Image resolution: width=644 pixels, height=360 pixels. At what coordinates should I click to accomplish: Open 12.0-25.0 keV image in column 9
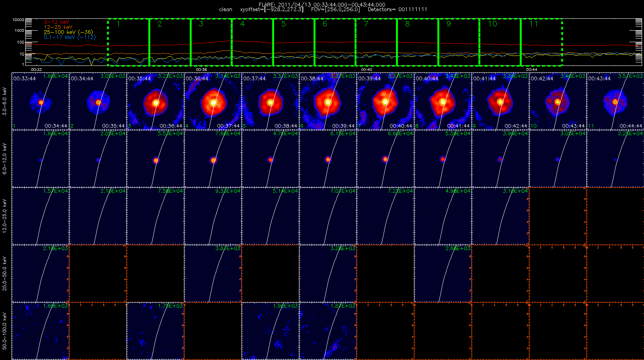501,216
